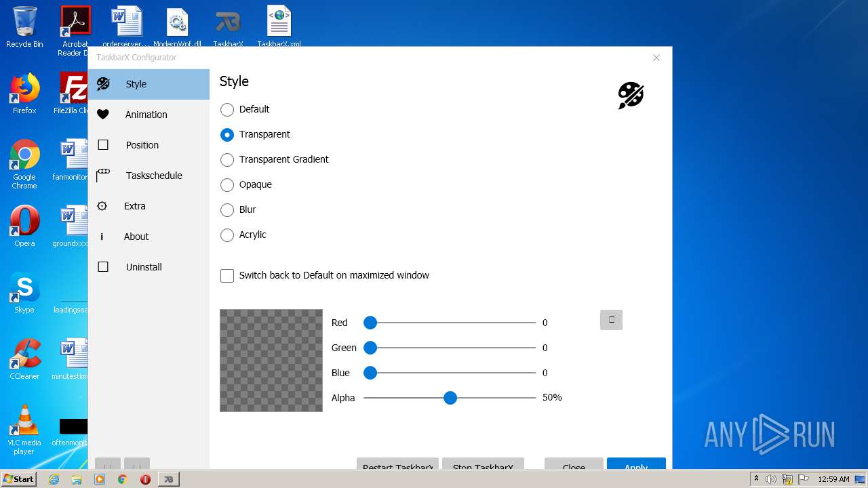This screenshot has width=868, height=488.
Task: Select the Opera desktop shortcut
Action: tap(24, 226)
